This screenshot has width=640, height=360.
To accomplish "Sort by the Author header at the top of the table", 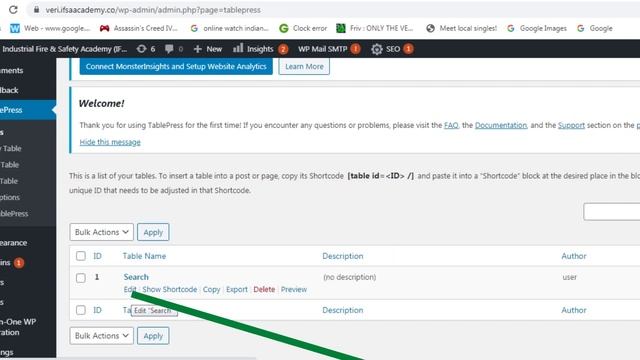I will [574, 256].
